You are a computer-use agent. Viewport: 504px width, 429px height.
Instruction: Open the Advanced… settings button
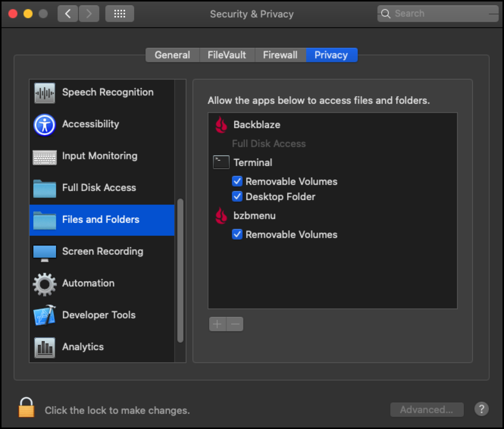[427, 410]
